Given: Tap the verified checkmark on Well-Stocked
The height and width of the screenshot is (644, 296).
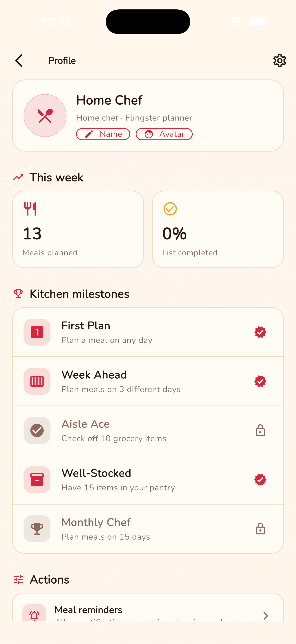Looking at the screenshot, I should [260, 479].
